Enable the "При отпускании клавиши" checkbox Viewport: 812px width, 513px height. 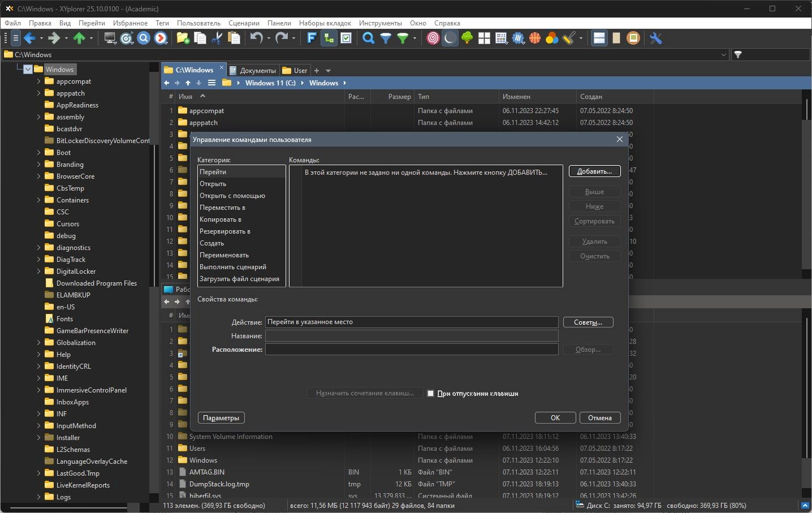click(x=430, y=394)
